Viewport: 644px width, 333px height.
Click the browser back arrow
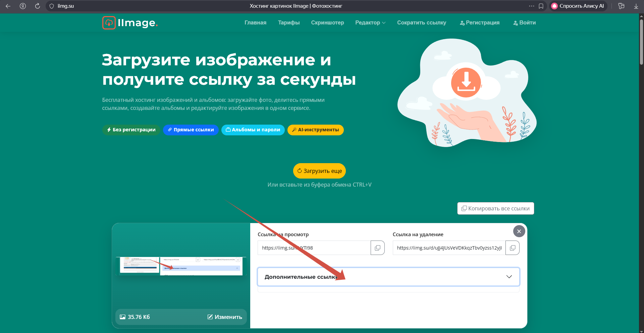[x=8, y=6]
